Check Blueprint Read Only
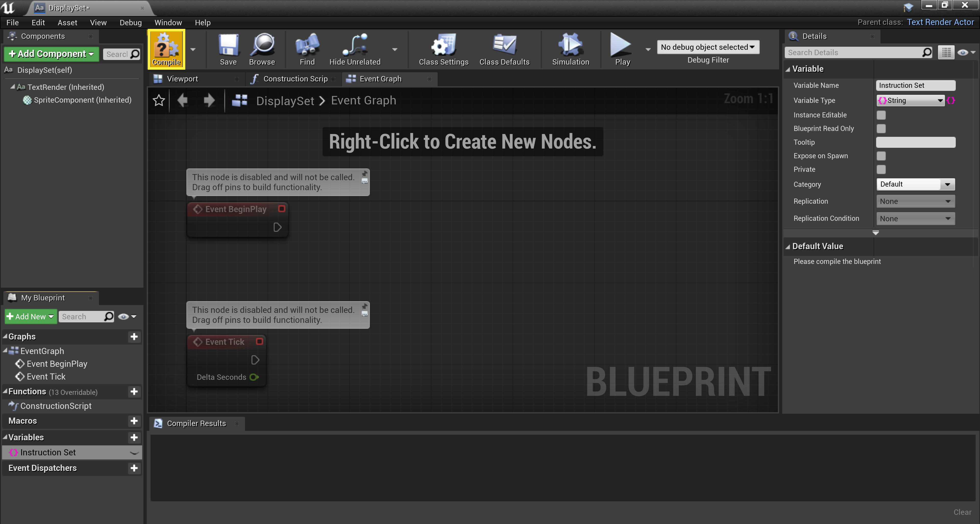980x524 pixels. click(x=881, y=129)
